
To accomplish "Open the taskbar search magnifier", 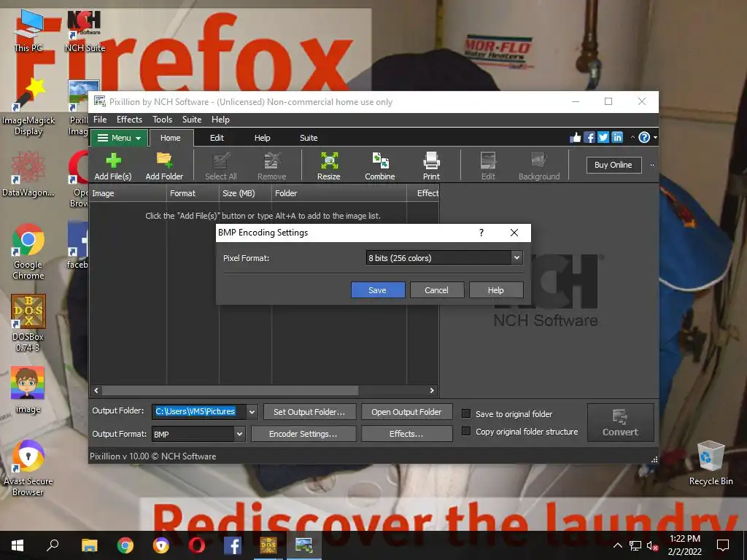I will pyautogui.click(x=53, y=545).
